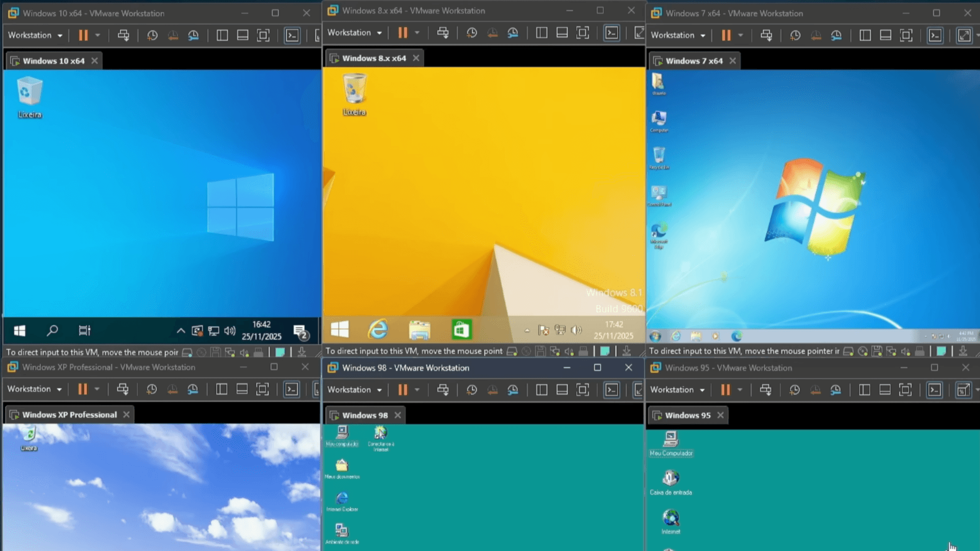This screenshot has height=551, width=980.
Task: Open the Windows 8.1 Store taskbar button
Action: (461, 330)
